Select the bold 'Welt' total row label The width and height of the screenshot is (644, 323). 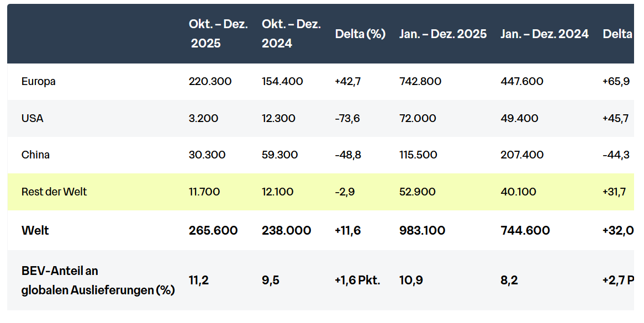point(35,230)
